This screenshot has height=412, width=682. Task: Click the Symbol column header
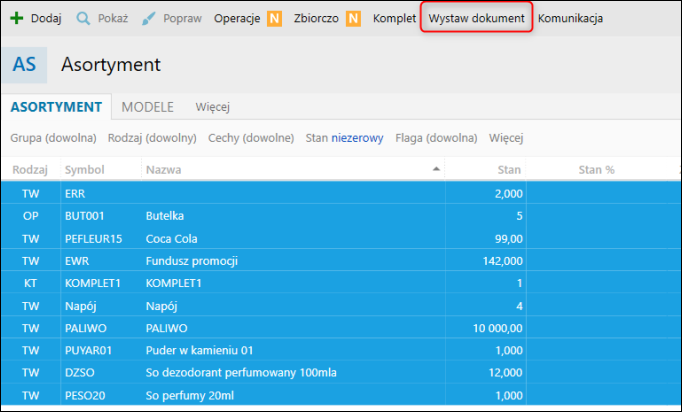pyautogui.click(x=84, y=170)
